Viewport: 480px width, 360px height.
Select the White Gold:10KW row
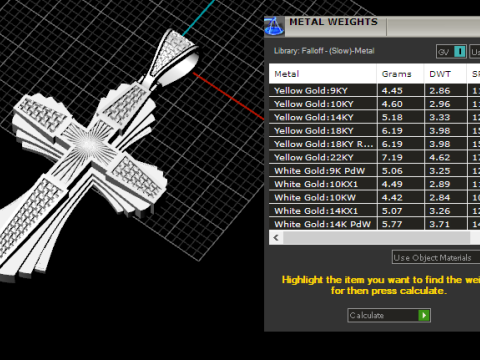374,197
